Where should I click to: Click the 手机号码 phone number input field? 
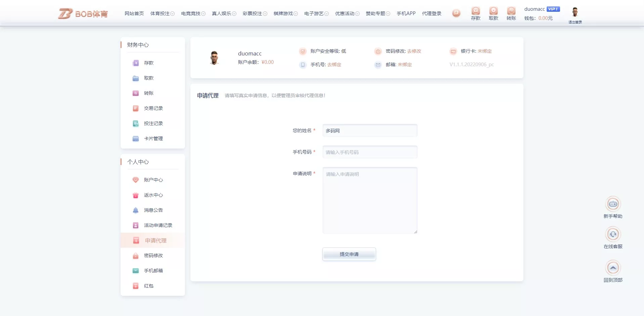pyautogui.click(x=369, y=152)
